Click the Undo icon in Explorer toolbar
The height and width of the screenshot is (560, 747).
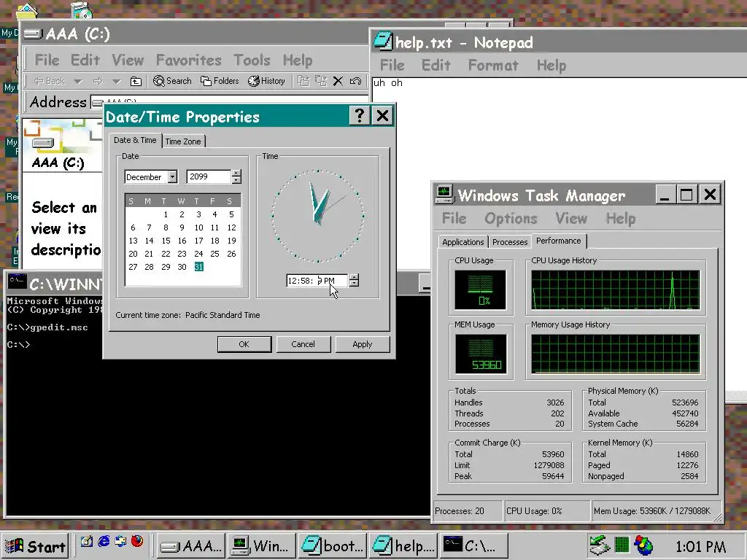tap(355, 82)
